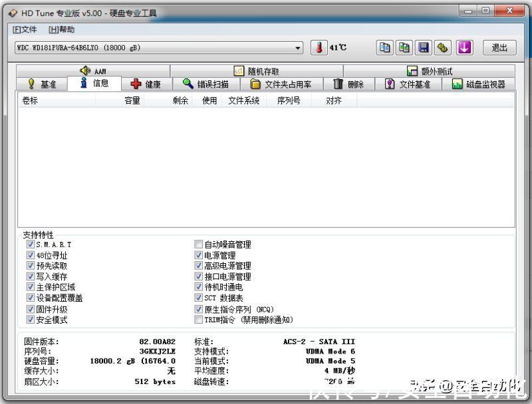
Task: Toggle the 预先读取 checkbox
Action: [x=31, y=266]
